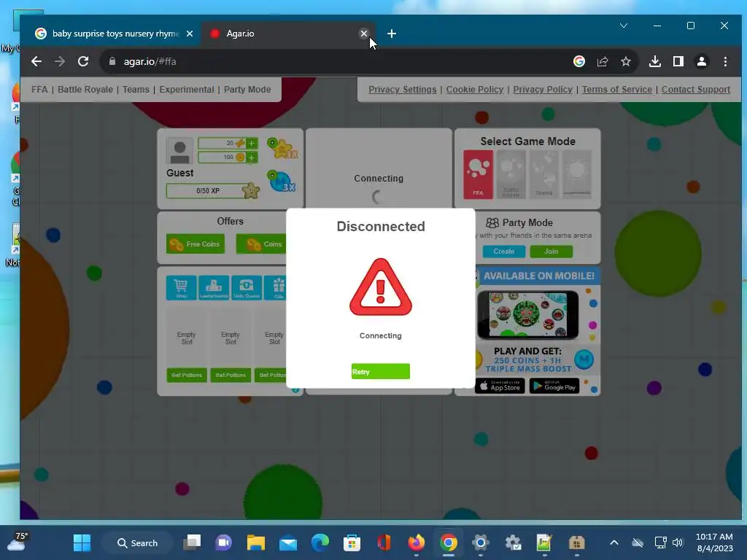Open the Gifts icon
This screenshot has width=747, height=560.
[275, 287]
